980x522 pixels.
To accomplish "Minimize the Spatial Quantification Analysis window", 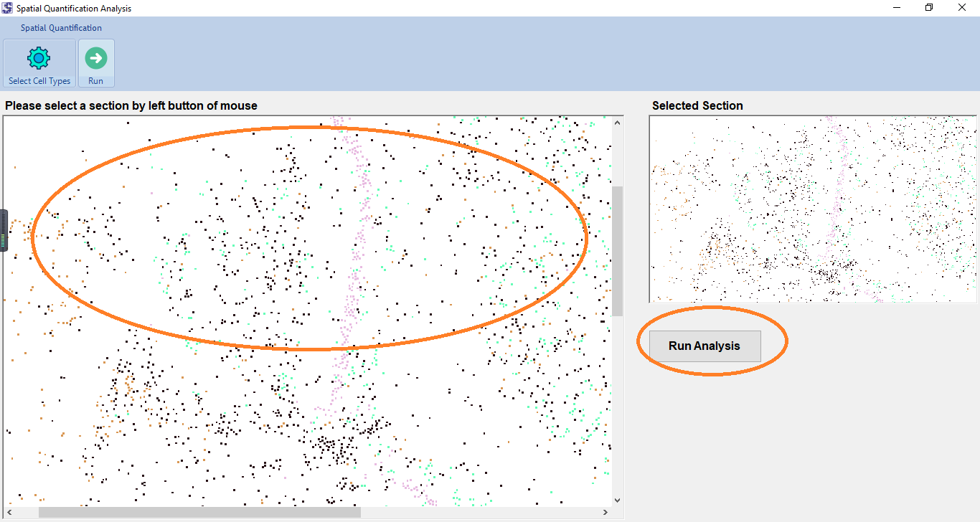I will (897, 8).
